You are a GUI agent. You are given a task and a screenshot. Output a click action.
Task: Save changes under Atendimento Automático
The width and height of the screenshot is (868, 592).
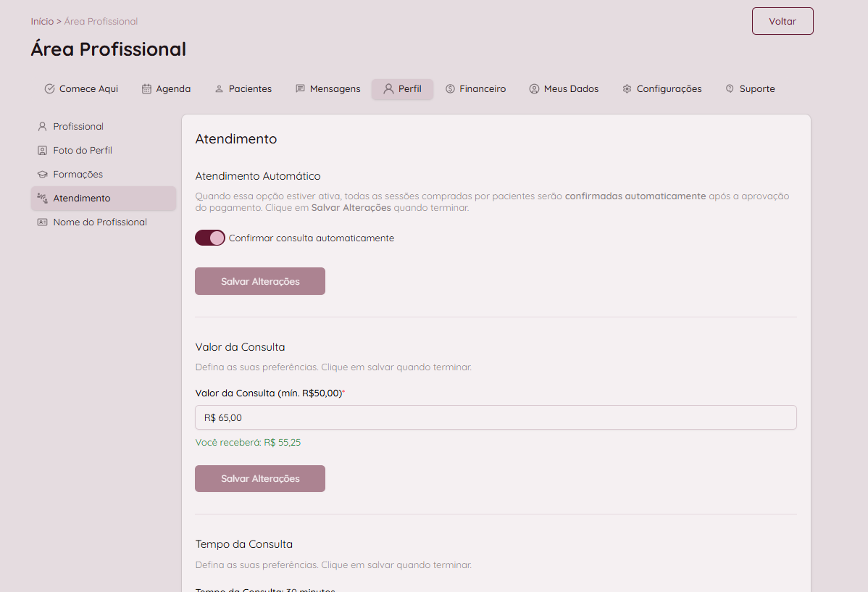pos(259,281)
